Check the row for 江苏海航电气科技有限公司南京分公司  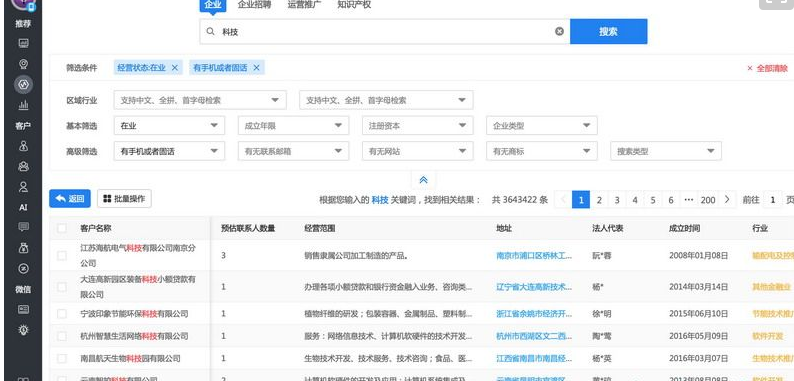(62, 255)
